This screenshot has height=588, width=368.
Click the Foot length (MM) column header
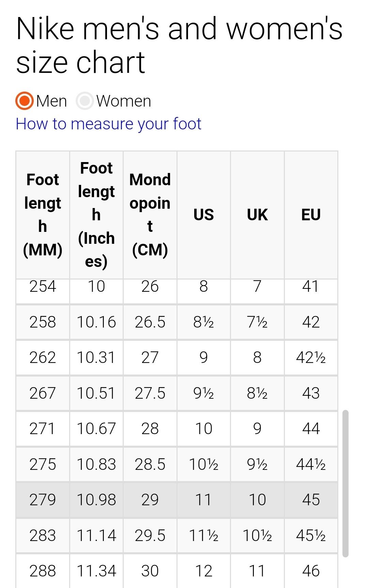tap(43, 215)
